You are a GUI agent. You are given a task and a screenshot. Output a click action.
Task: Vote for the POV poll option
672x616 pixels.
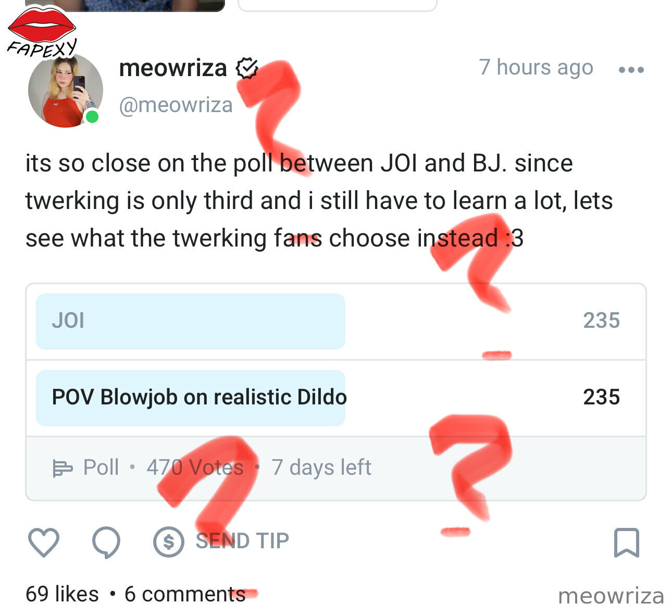pos(336,398)
